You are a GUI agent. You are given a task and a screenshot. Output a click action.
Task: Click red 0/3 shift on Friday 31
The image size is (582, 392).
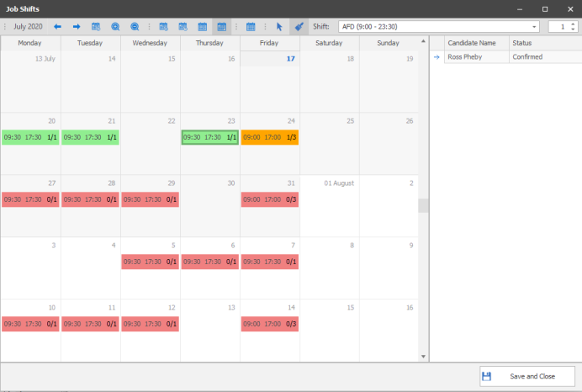269,199
